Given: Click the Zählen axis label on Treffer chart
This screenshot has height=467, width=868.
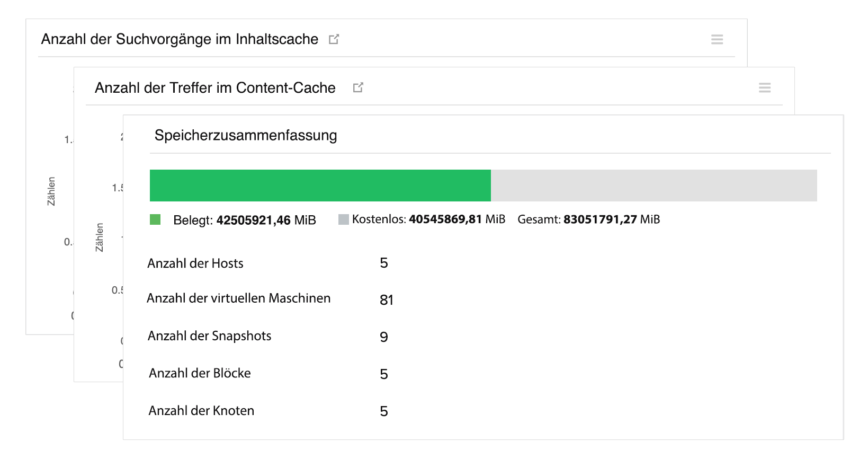Looking at the screenshot, I should pos(99,237).
